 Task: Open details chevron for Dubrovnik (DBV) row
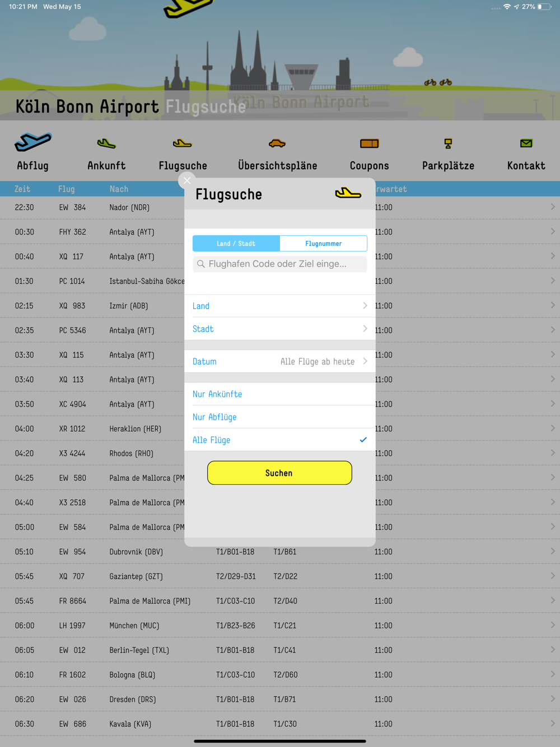click(x=553, y=552)
